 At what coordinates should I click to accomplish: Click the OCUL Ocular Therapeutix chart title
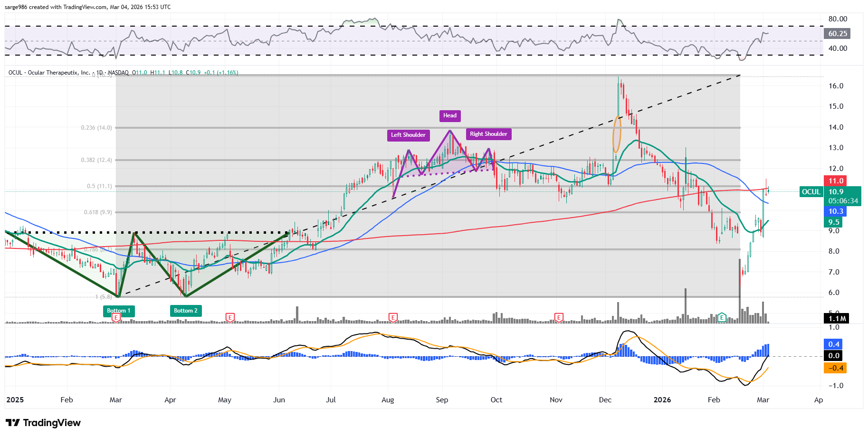49,73
